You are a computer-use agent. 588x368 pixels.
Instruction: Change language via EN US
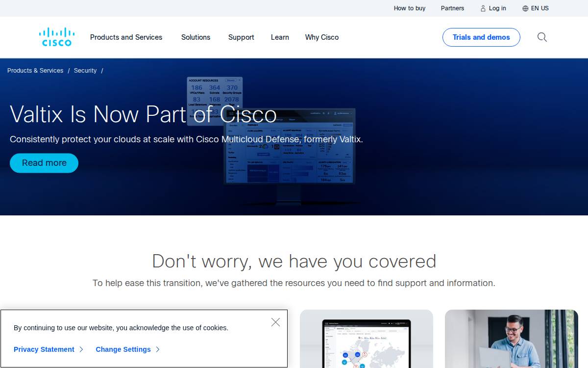point(539,8)
